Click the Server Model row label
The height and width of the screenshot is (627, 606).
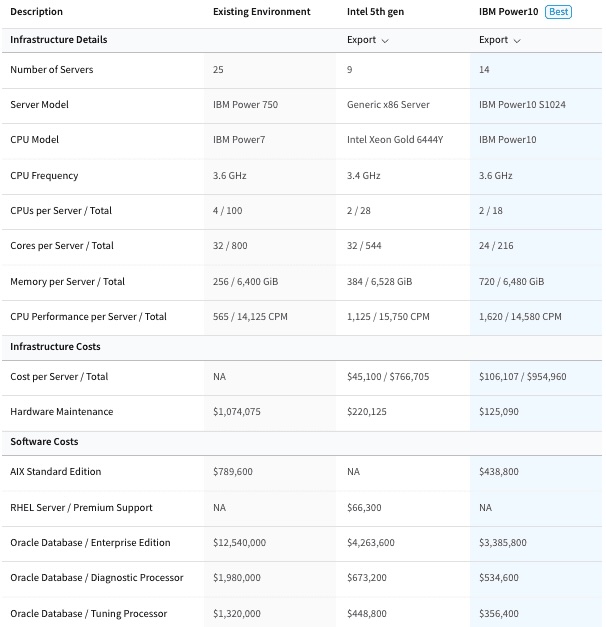pyautogui.click(x=39, y=105)
